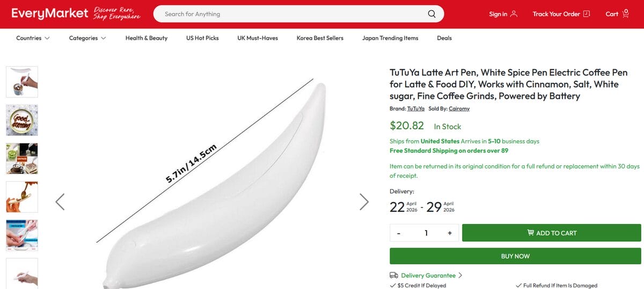Click the search magnifier icon
This screenshot has height=289, width=644.
[431, 14]
